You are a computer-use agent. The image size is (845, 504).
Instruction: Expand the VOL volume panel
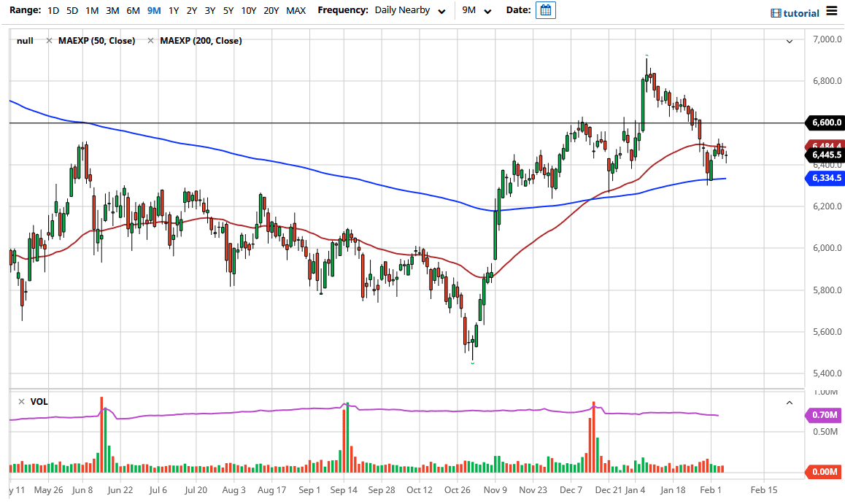pyautogui.click(x=789, y=402)
